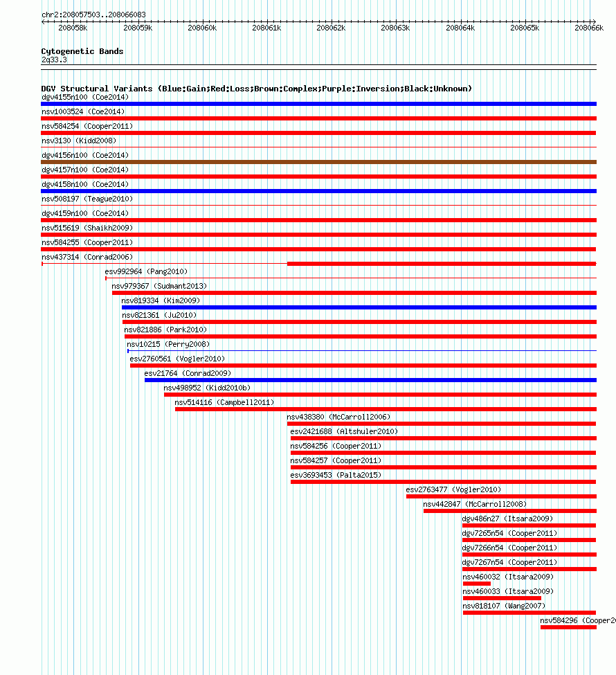Open esv2421688 (Altshuler2010) label
This screenshot has width=616, height=675.
tap(344, 432)
